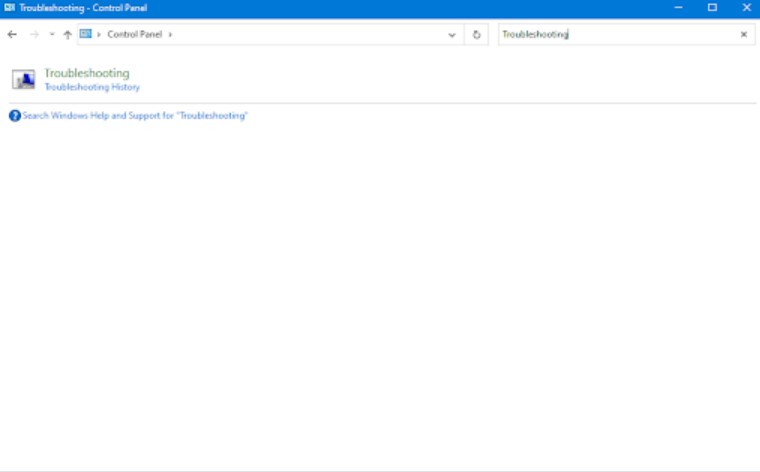Close the Troubleshooting Control Panel window

click(x=746, y=7)
